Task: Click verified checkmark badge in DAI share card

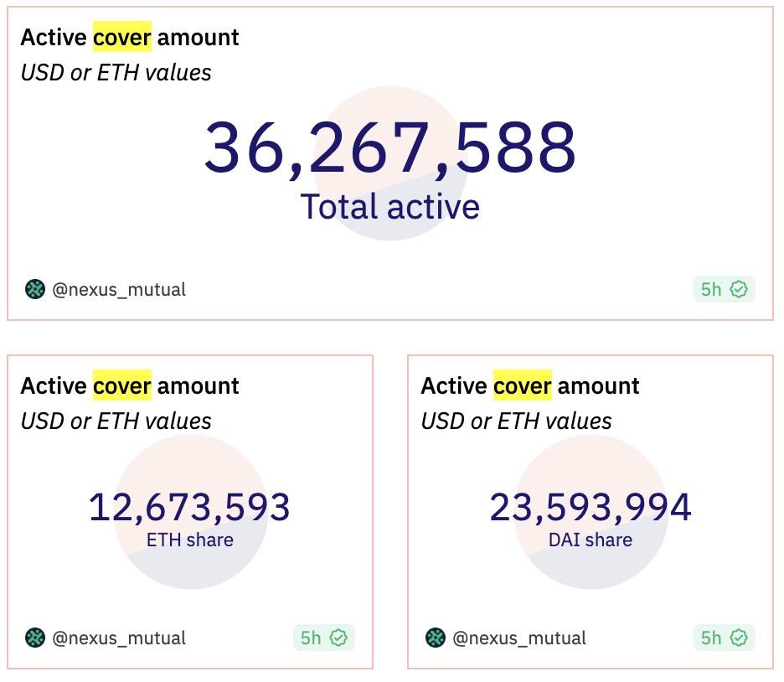Action: click(739, 638)
